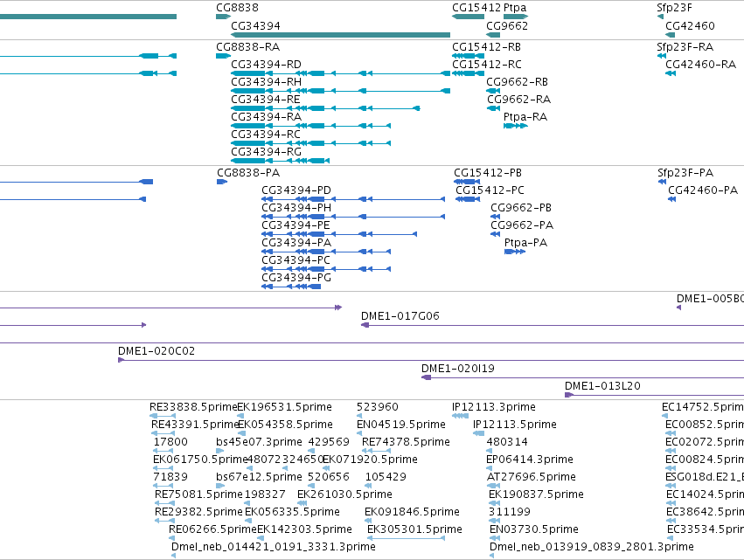Select transcript Sfp23F-RA

tap(685, 47)
